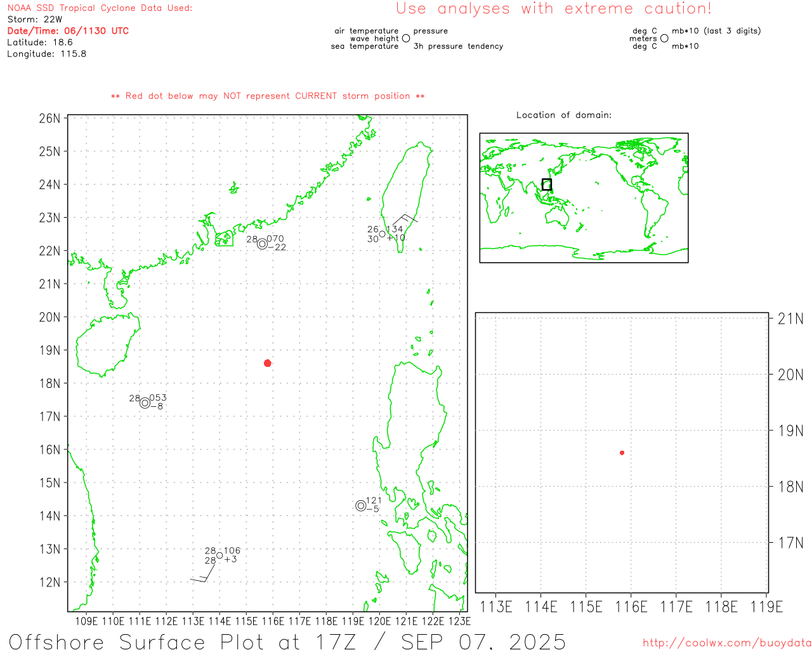Click the station circle labeled 106 near 13N

pyautogui.click(x=219, y=555)
